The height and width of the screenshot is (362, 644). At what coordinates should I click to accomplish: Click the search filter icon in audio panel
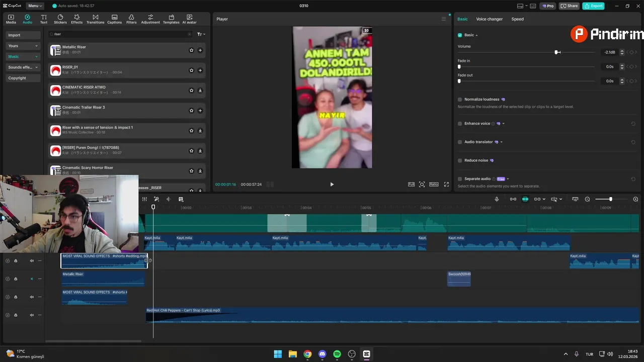201,34
